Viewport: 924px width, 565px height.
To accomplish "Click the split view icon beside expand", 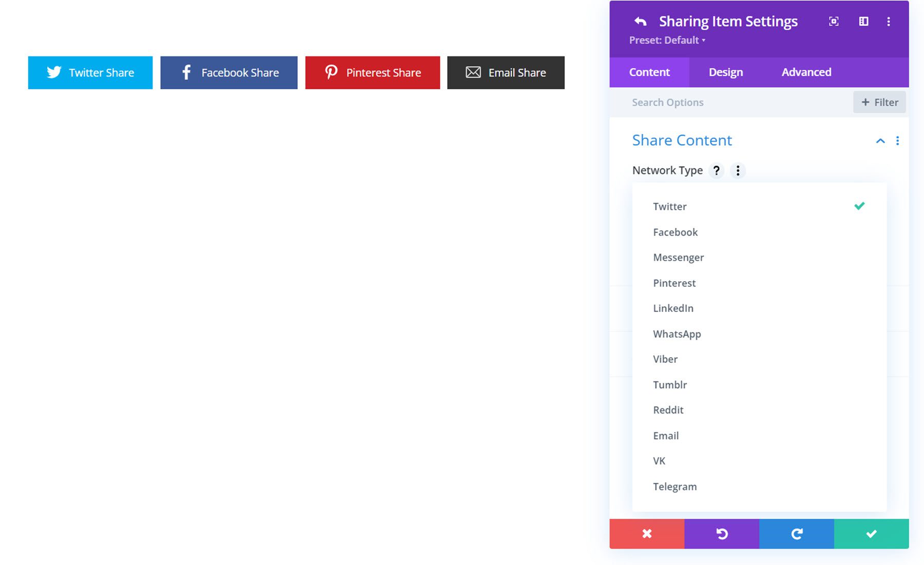I will coord(863,21).
